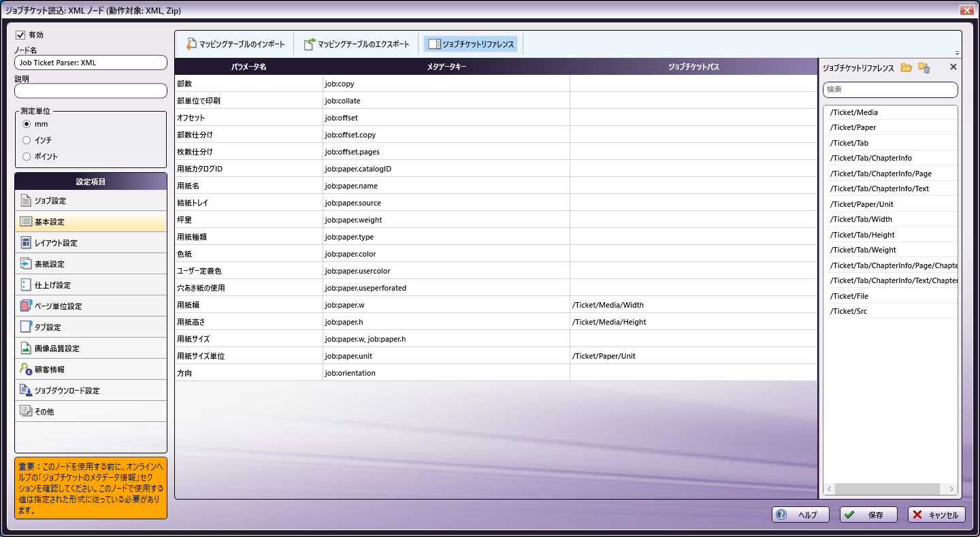The height and width of the screenshot is (537, 980).
Task: Click scrollbar left arrow in reference list
Action: (829, 489)
